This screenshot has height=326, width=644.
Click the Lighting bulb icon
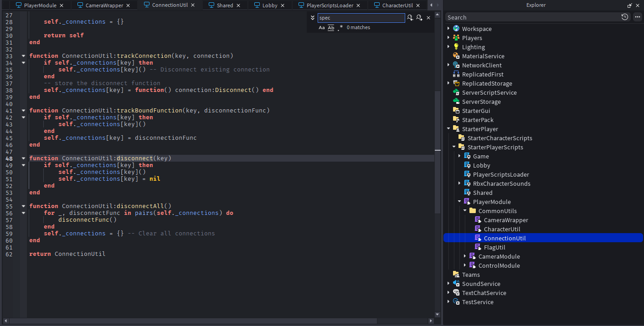456,46
